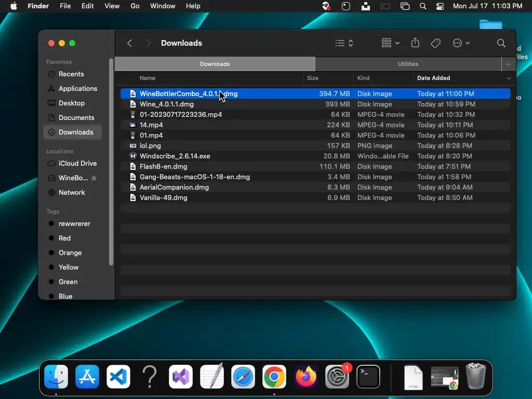Sort by Size column header

pos(312,78)
